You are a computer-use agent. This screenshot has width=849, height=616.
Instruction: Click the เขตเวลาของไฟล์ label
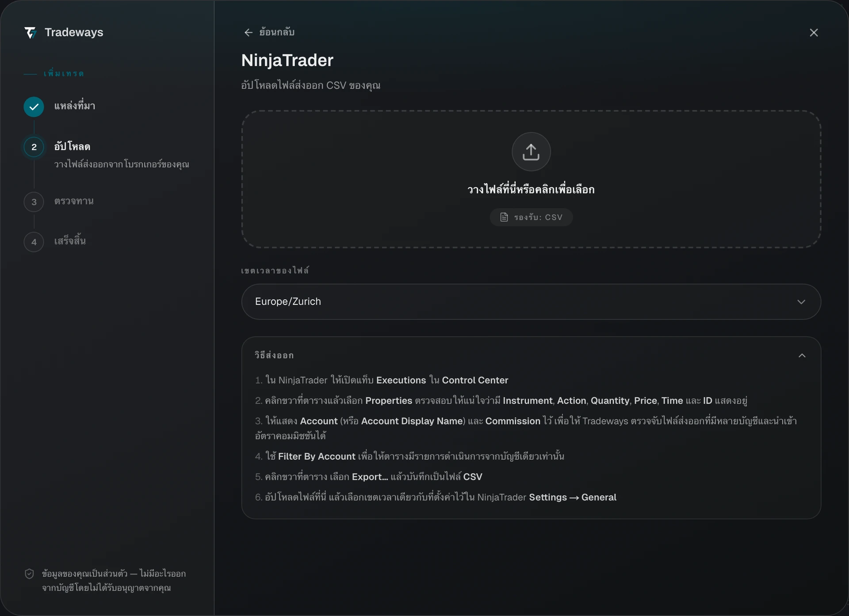275,270
